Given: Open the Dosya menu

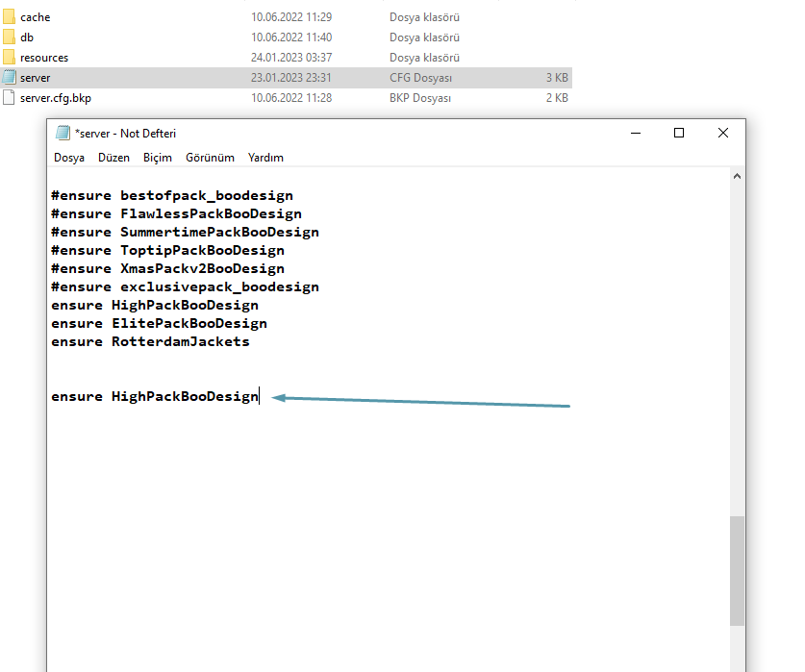Looking at the screenshot, I should pyautogui.click(x=69, y=158).
